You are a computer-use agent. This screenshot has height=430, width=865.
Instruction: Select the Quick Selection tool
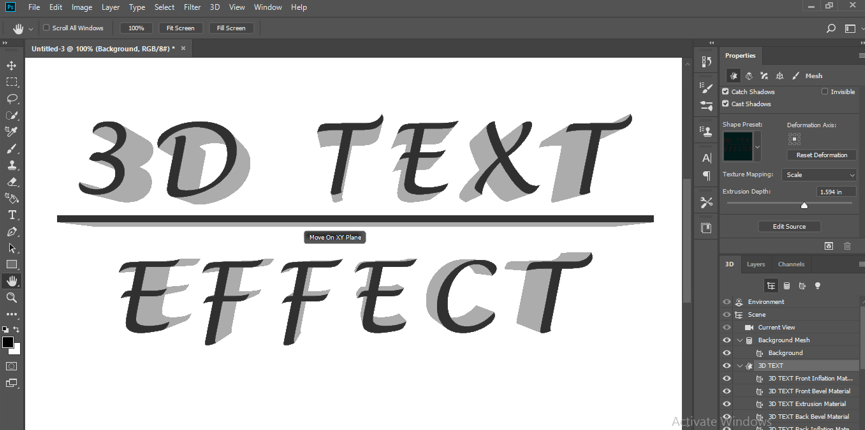(x=11, y=115)
